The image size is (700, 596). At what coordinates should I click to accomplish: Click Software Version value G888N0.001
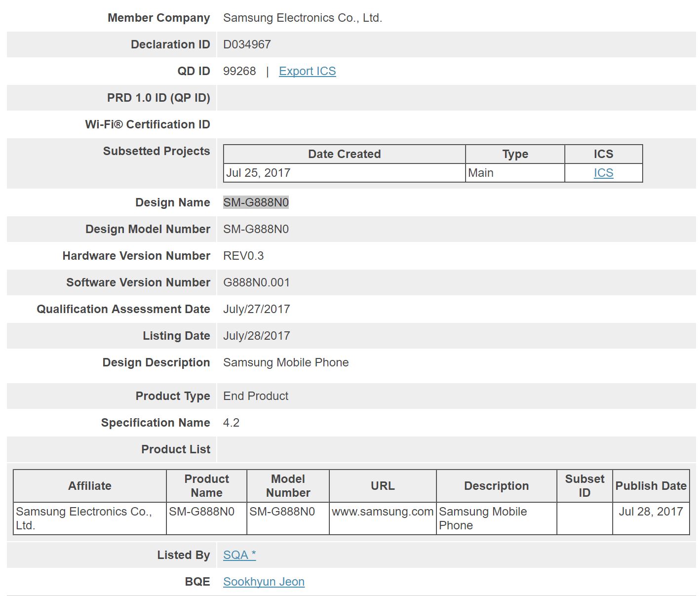(x=256, y=282)
